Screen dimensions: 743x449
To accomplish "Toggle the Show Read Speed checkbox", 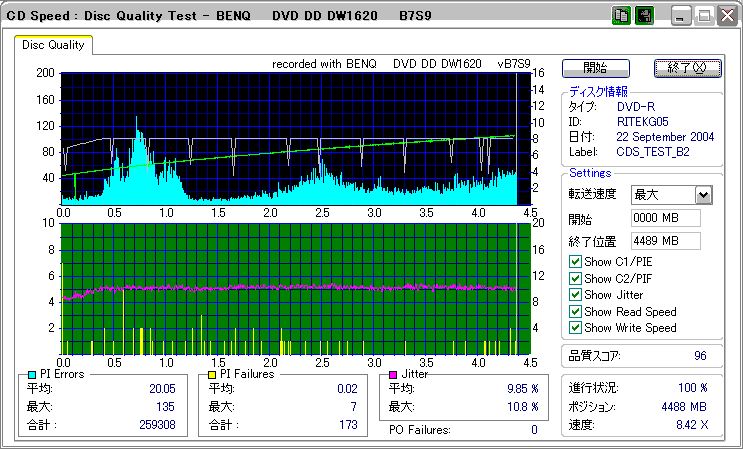I will point(575,312).
